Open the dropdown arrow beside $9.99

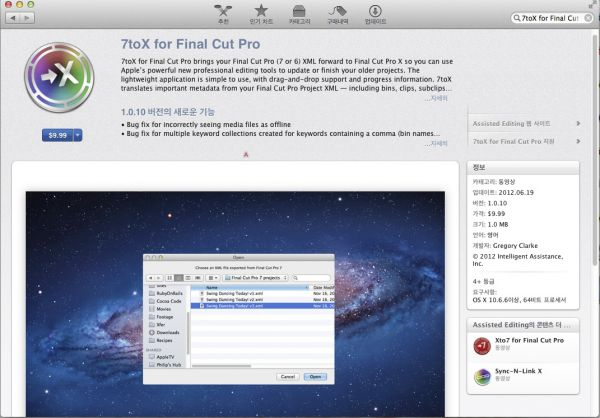[78, 135]
